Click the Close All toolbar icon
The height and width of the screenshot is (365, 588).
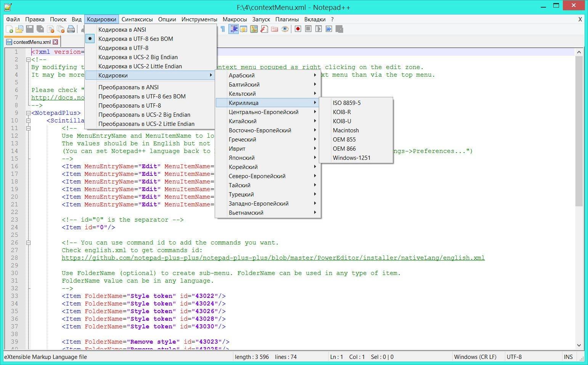point(61,29)
